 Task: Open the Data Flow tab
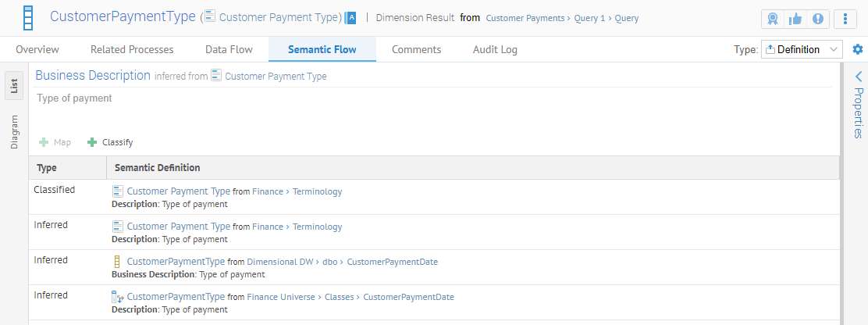pyautogui.click(x=229, y=49)
